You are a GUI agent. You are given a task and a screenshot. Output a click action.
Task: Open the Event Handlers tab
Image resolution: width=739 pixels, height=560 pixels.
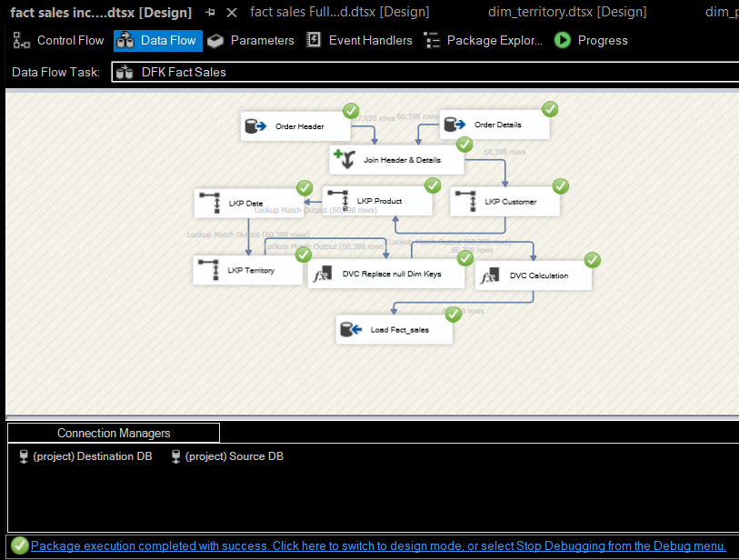(x=359, y=40)
